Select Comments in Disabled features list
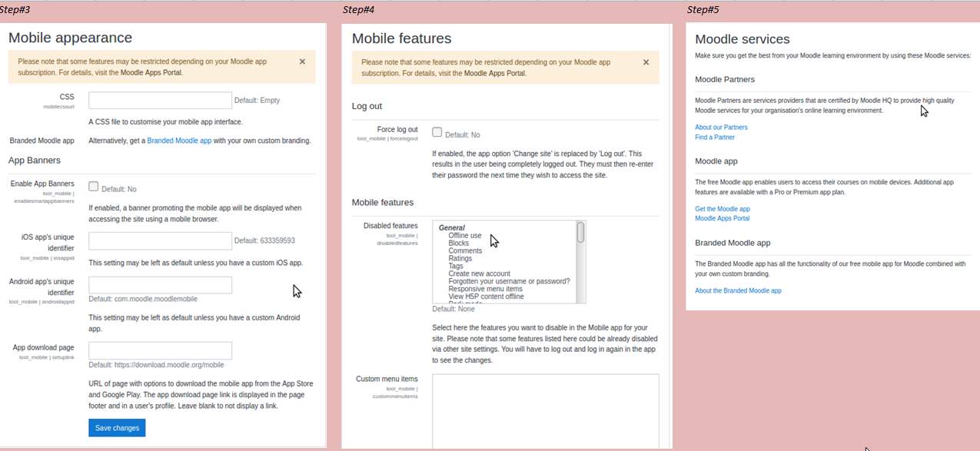This screenshot has width=980, height=451. [465, 251]
